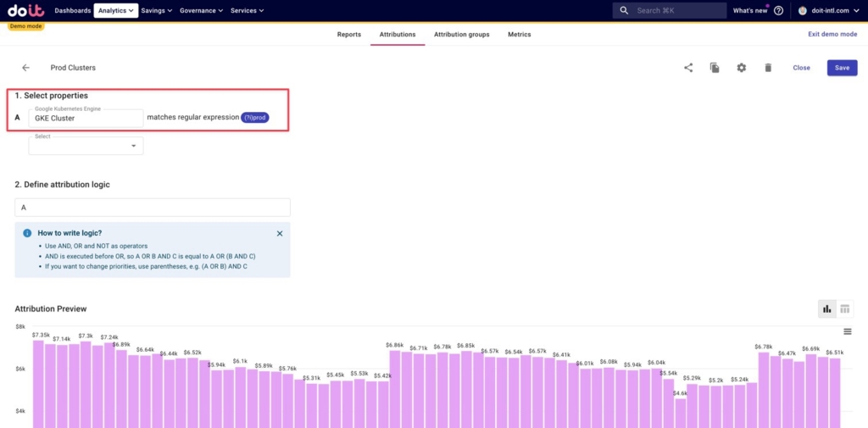Viewport: 868px width, 428px height.
Task: Open the help question mark icon
Action: coord(778,10)
